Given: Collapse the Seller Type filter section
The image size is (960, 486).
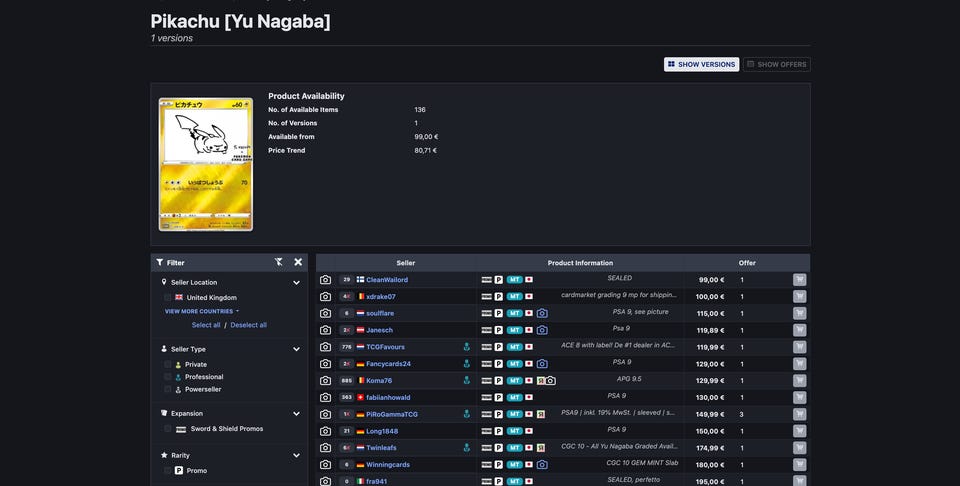Looking at the screenshot, I should click(296, 350).
